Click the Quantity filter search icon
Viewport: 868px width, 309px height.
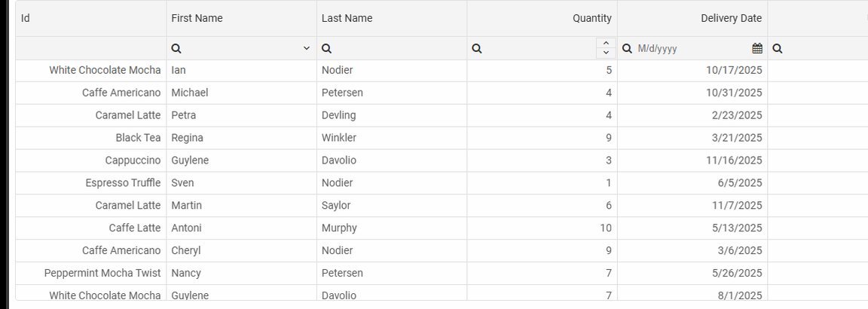477,49
